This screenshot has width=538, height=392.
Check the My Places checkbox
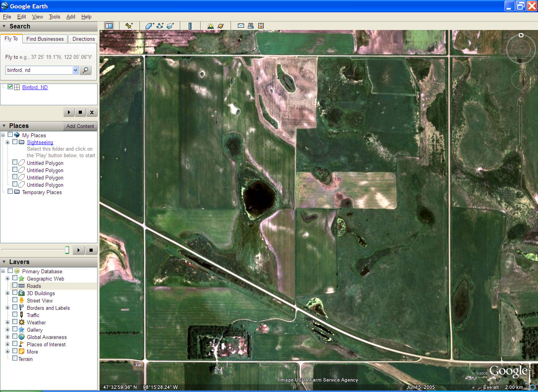click(x=10, y=135)
